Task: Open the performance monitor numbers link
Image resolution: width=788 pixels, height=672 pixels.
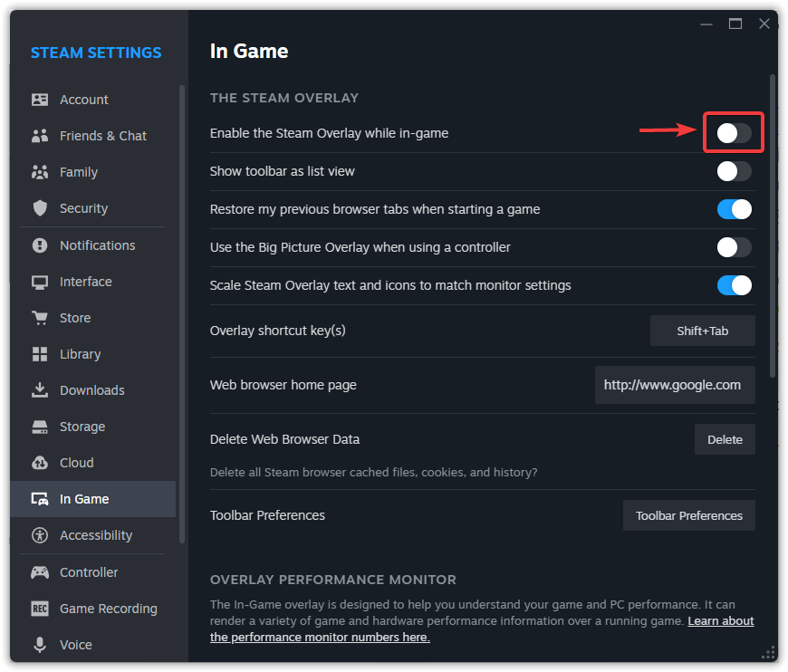Action: point(320,637)
